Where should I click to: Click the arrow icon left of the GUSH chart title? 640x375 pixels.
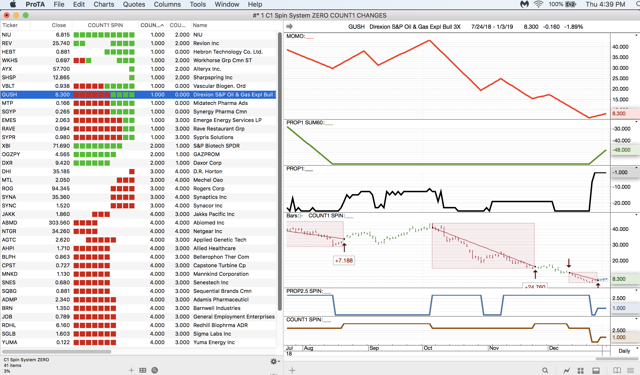pos(289,27)
